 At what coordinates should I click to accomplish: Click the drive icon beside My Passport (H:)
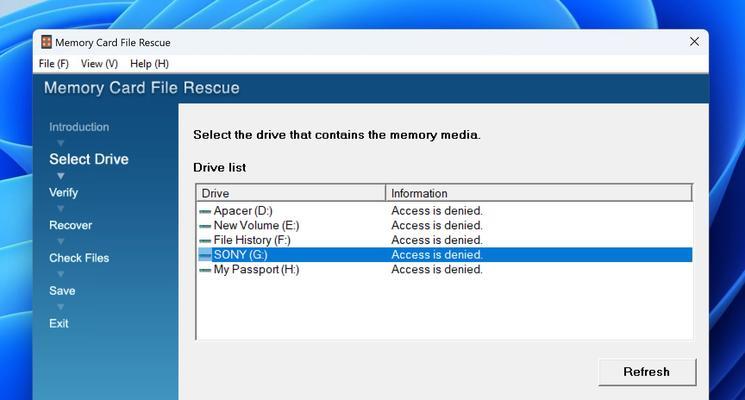point(205,270)
